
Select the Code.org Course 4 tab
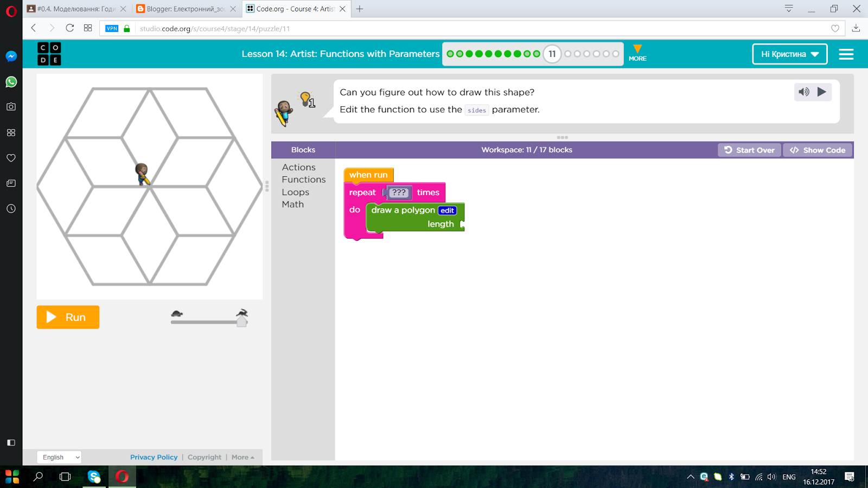pos(296,9)
